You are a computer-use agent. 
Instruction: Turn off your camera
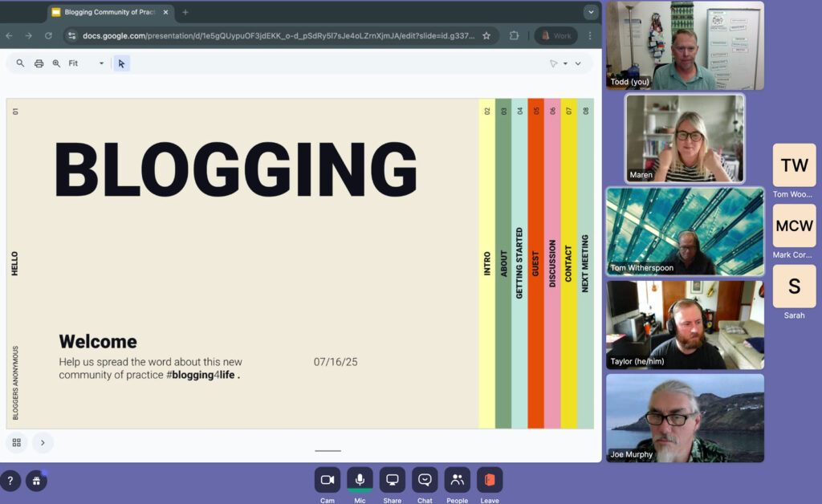pyautogui.click(x=328, y=479)
